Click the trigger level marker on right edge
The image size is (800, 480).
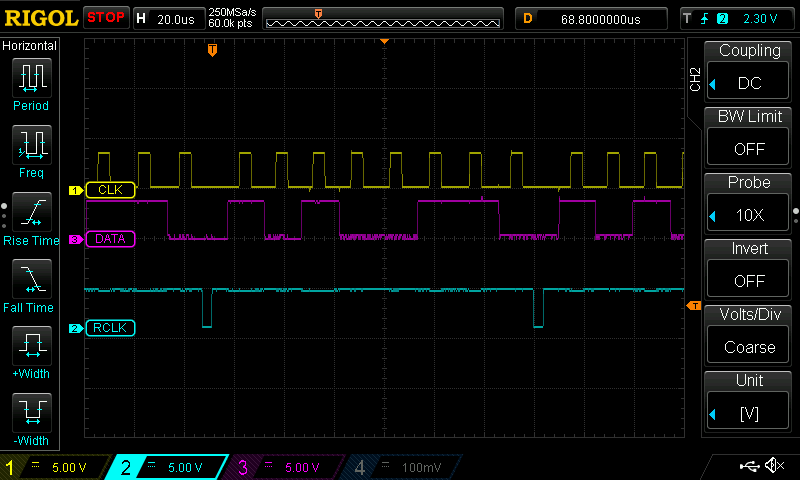pos(694,306)
